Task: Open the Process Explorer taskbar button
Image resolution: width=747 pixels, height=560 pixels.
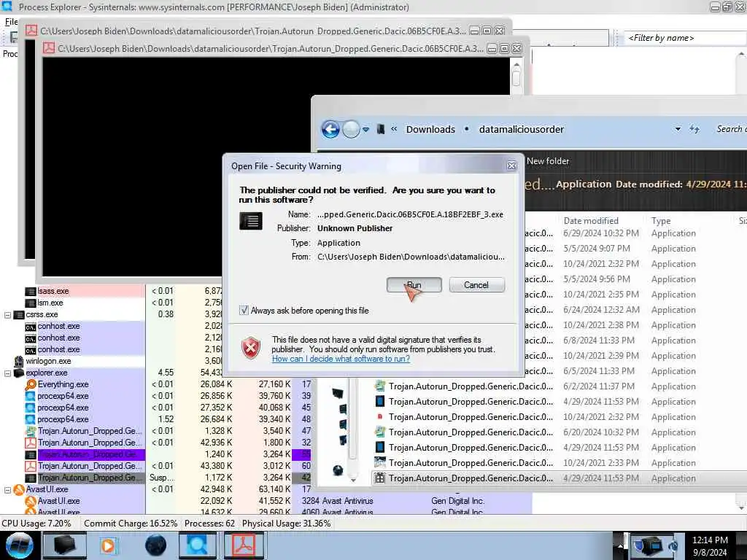Action: point(197,545)
